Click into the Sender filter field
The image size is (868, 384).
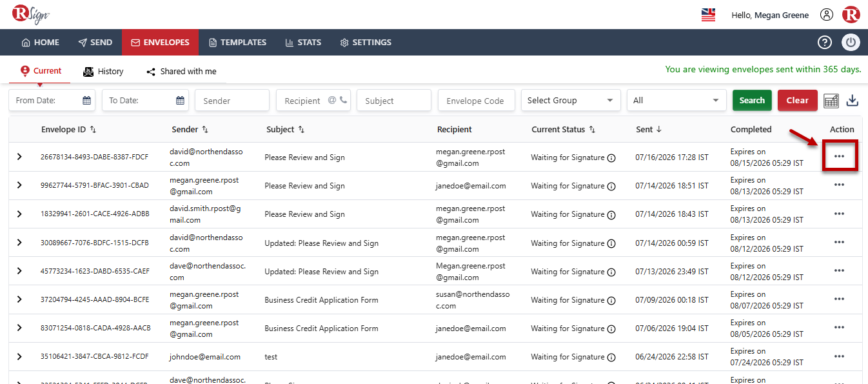pos(232,101)
